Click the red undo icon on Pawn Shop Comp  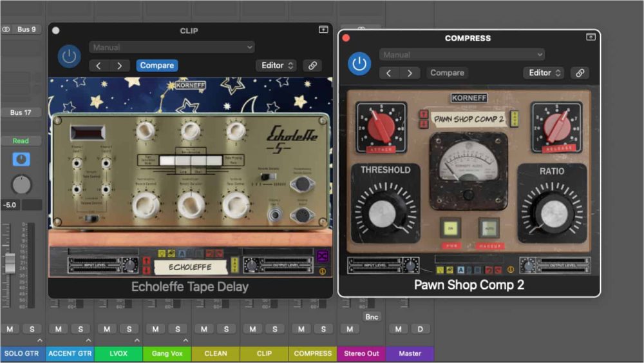click(488, 270)
